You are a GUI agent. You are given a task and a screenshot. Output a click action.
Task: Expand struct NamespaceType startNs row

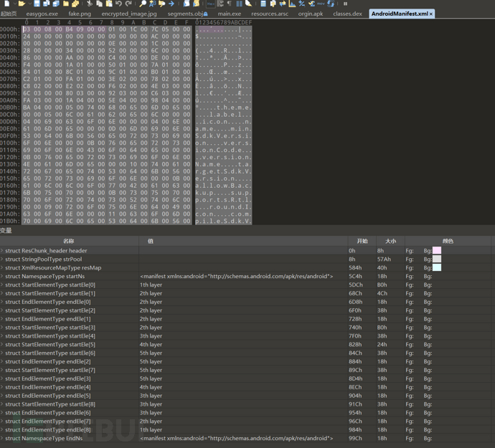(x=2, y=276)
